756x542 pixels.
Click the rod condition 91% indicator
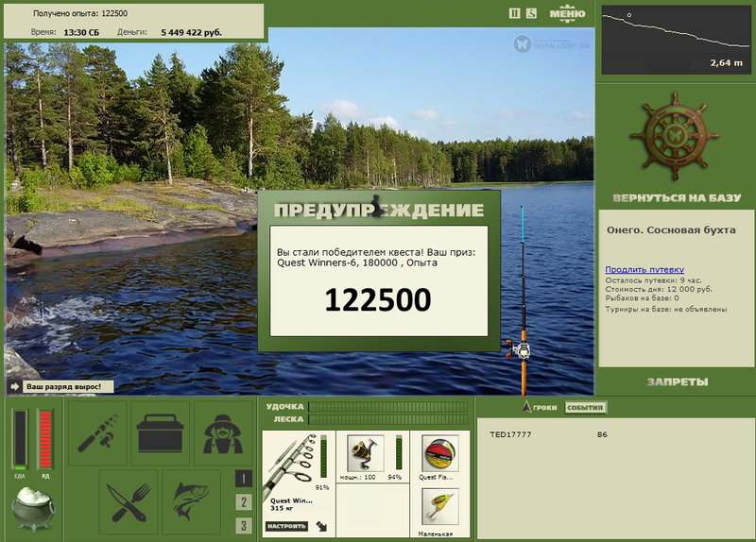pyautogui.click(x=322, y=487)
